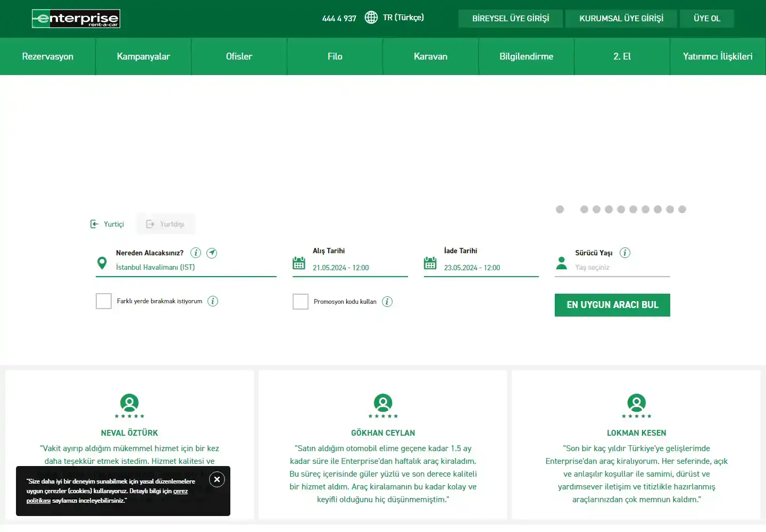766x532 pixels.
Task: Open the Karavan menu
Action: click(431, 56)
